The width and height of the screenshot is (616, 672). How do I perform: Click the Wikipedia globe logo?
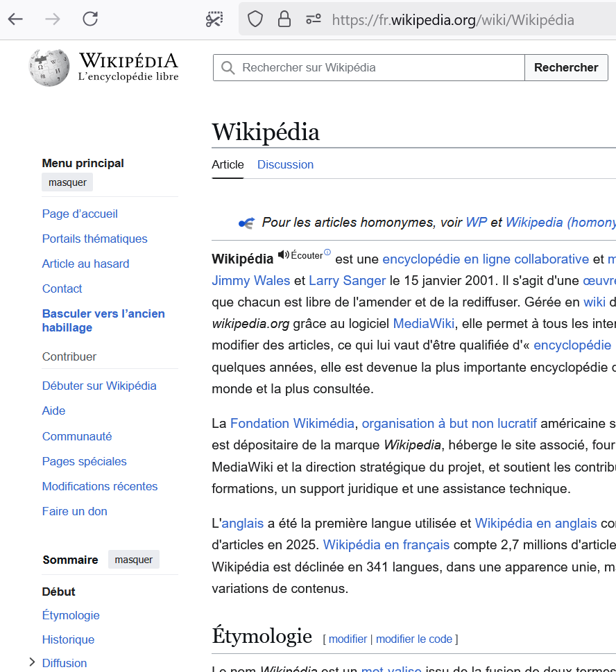point(49,68)
